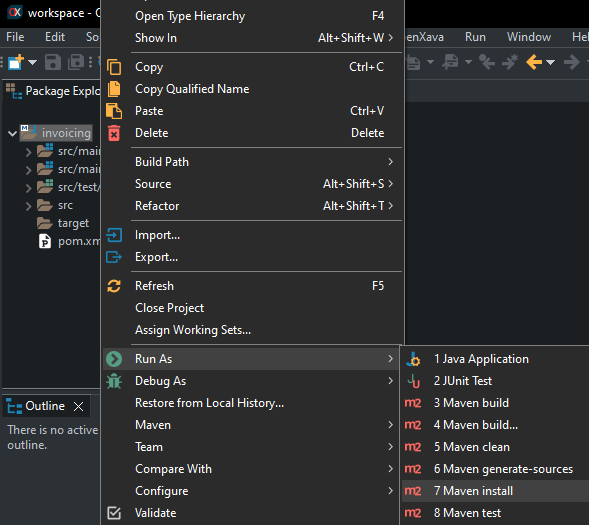Image resolution: width=589 pixels, height=525 pixels.
Task: Click the Save toolbar icon
Action: (x=53, y=62)
